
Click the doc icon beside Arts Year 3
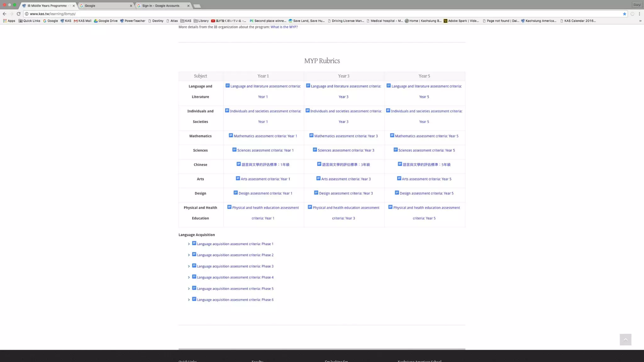318,178
